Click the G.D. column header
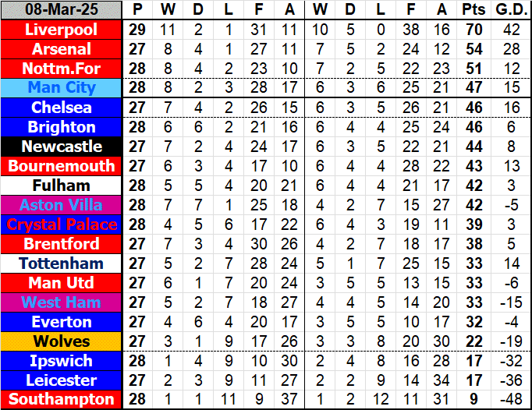 [509, 10]
